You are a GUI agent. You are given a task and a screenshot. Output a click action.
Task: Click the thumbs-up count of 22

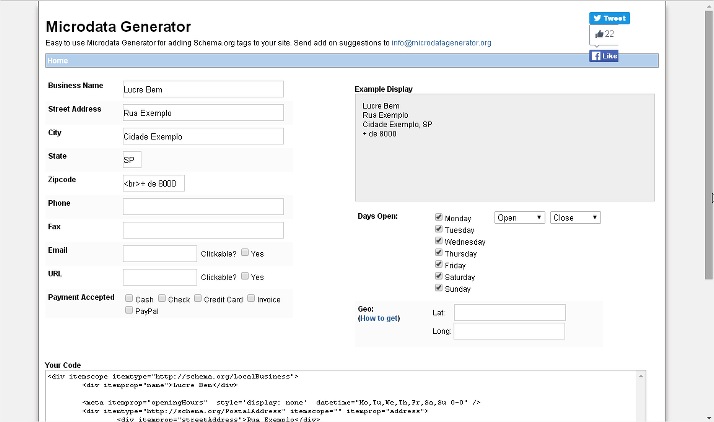point(604,34)
